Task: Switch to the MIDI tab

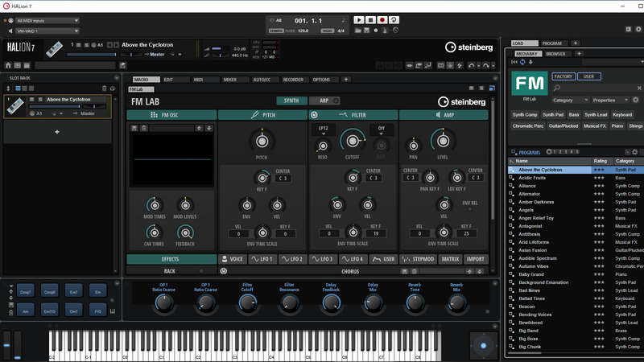Action: (x=205, y=80)
